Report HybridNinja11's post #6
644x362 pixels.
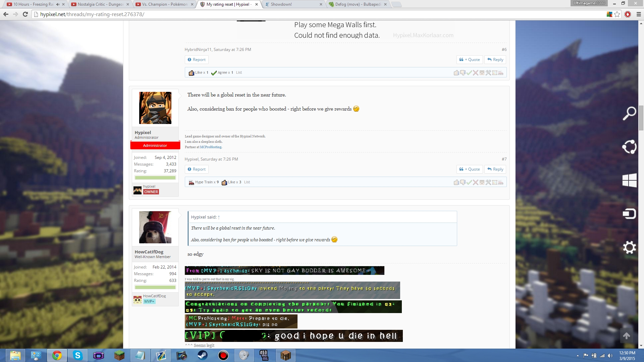[x=197, y=60]
